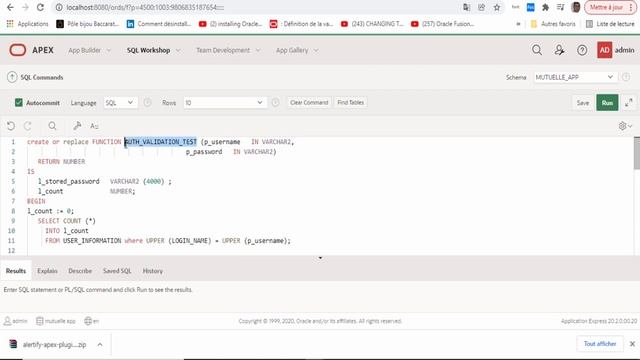Open the browser extensions puzzle icon

tap(545, 7)
